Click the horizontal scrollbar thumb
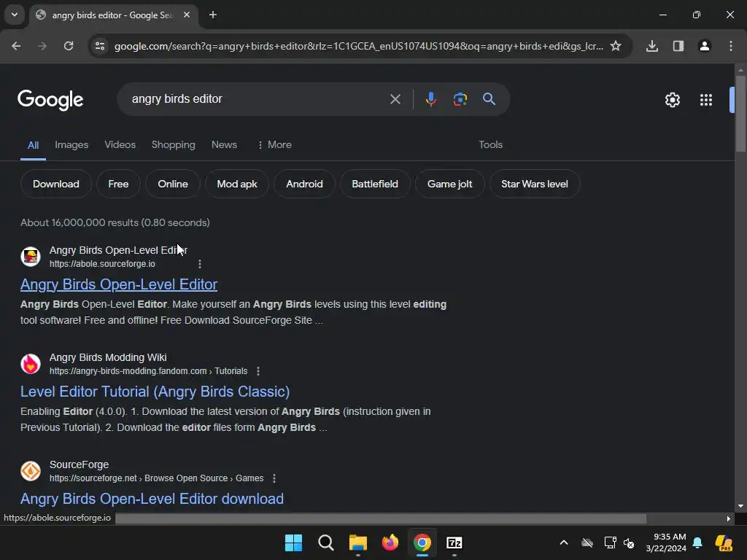The height and width of the screenshot is (560, 747). point(381,518)
